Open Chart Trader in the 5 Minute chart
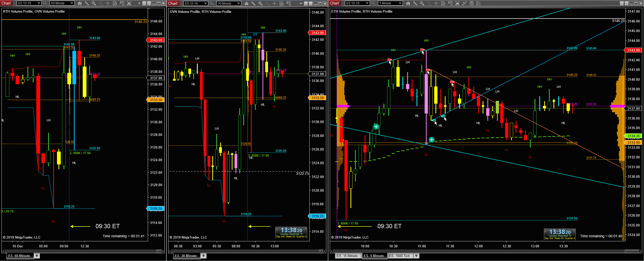 pos(450,3)
